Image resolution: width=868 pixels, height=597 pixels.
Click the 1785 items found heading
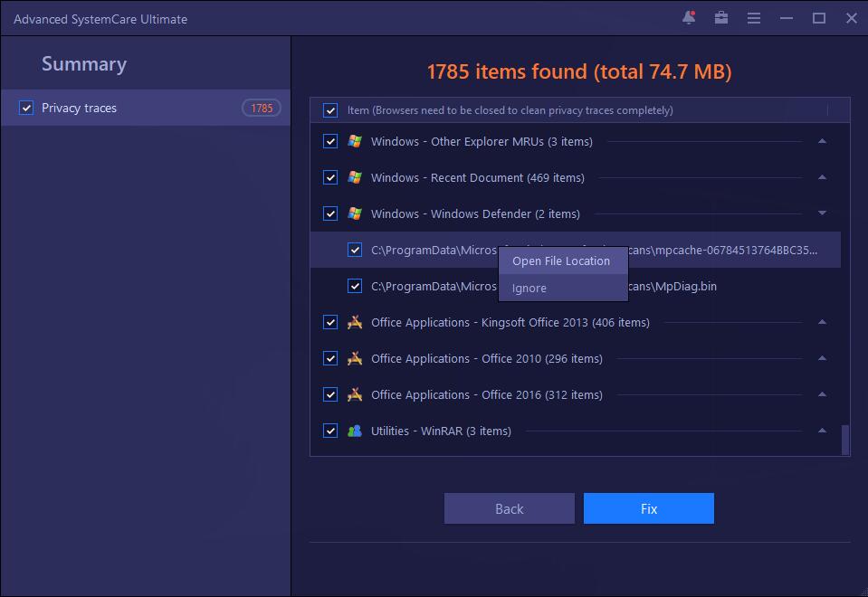click(x=579, y=71)
